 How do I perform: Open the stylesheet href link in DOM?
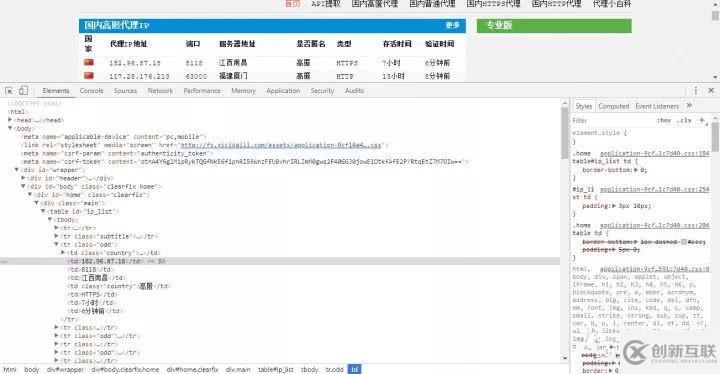click(281, 145)
